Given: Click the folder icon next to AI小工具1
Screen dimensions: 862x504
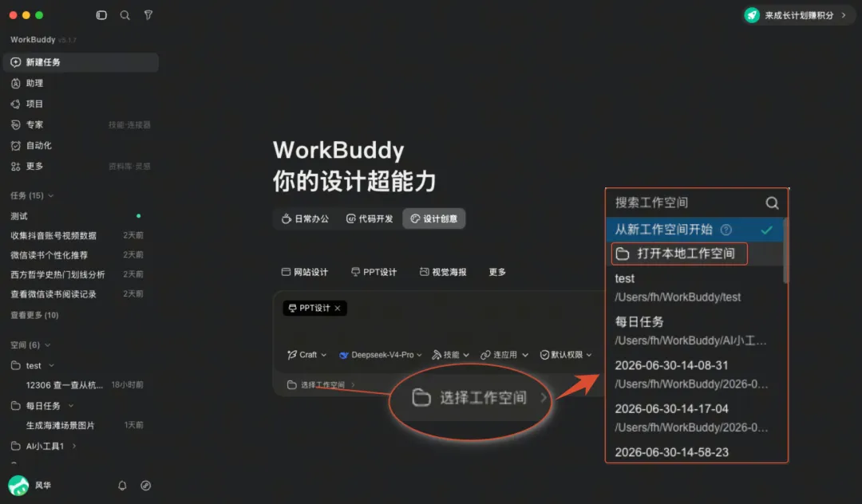Looking at the screenshot, I should coord(15,446).
